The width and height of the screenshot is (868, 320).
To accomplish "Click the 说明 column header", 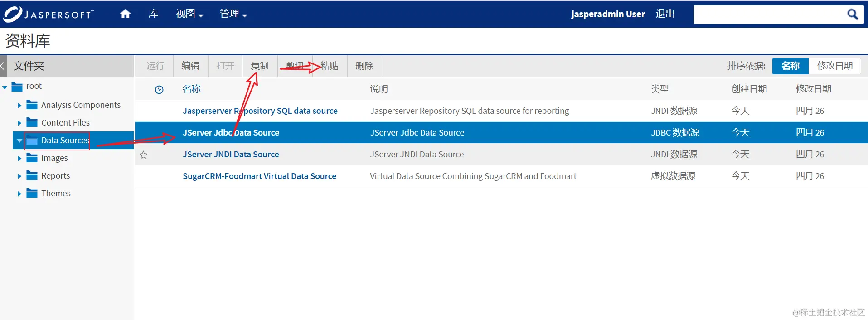I will (x=379, y=89).
